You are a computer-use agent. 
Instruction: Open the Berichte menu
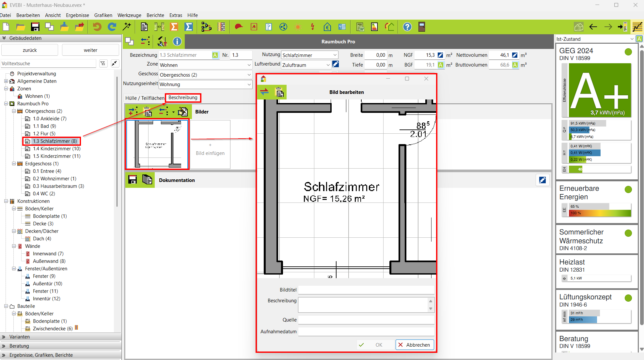point(155,15)
